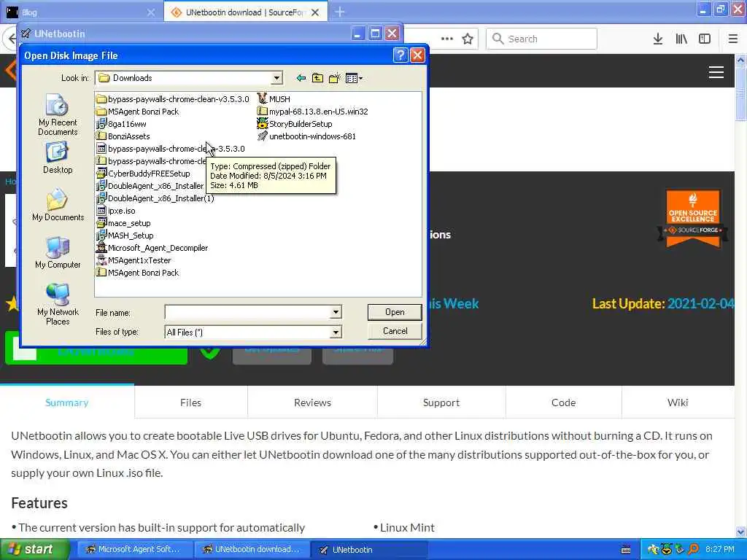Image resolution: width=747 pixels, height=560 pixels.
Task: Create a new folder icon
Action: tap(334, 78)
